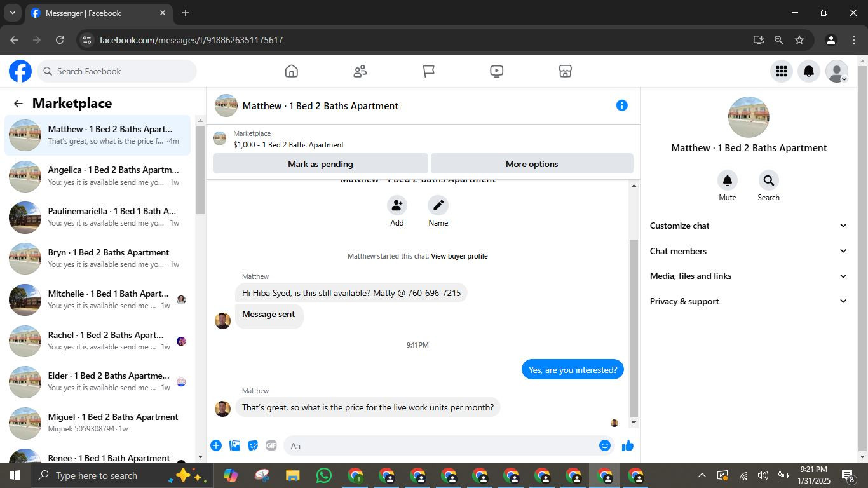Open the volume control in system tray

763,475
